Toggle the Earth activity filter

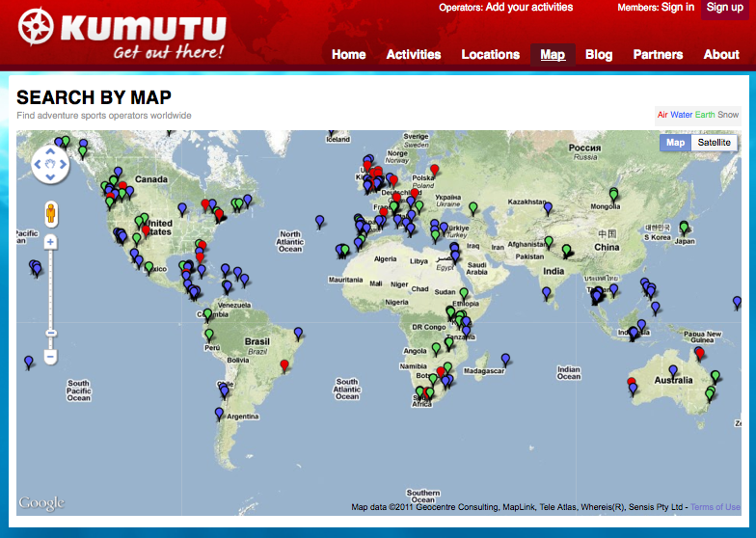705,115
